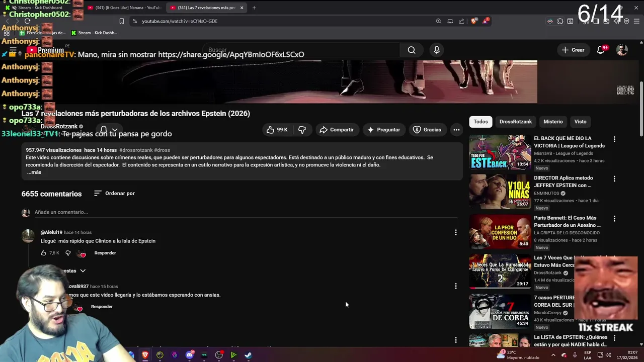This screenshot has width=644, height=362.
Task: Open the Ordenar por comments sort dropdown
Action: [x=114, y=193]
